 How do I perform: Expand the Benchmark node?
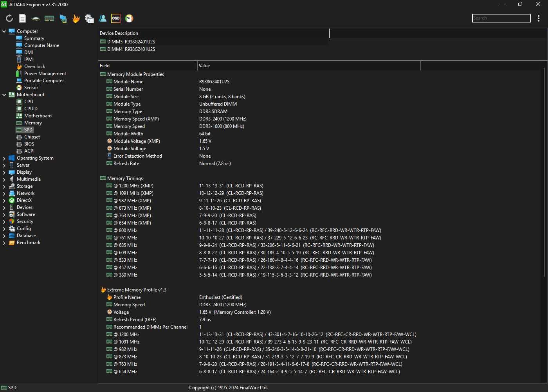pyautogui.click(x=4, y=243)
